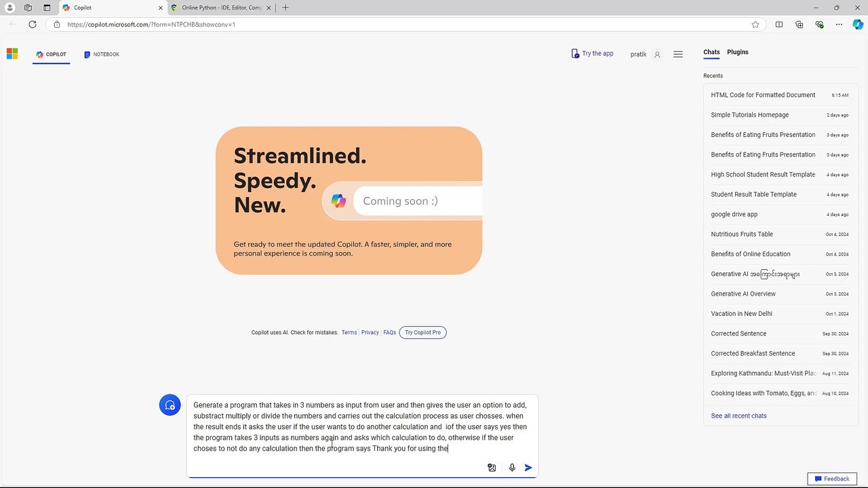Click the Streamlined Speedy New banner card
Viewport: 868px width, 488px height.
(x=349, y=201)
